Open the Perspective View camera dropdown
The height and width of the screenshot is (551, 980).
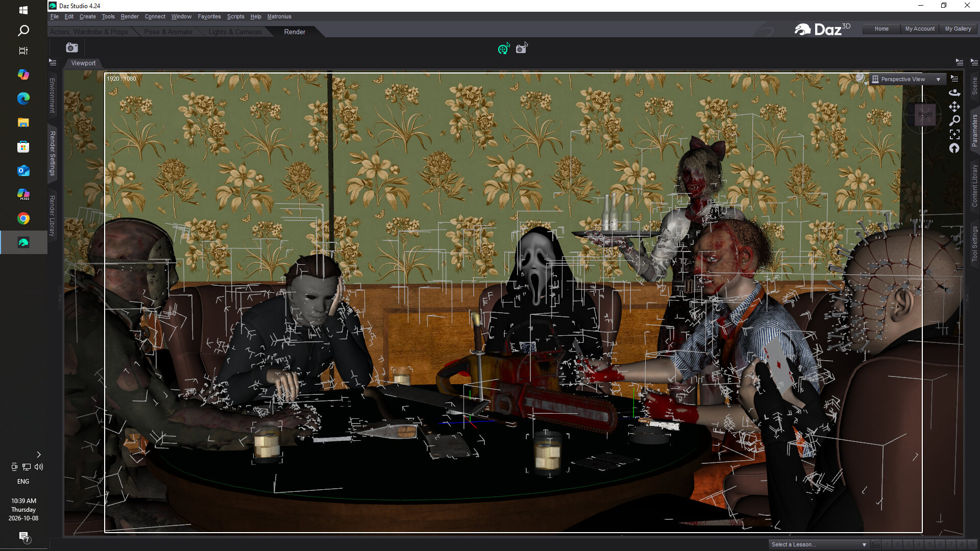(907, 79)
